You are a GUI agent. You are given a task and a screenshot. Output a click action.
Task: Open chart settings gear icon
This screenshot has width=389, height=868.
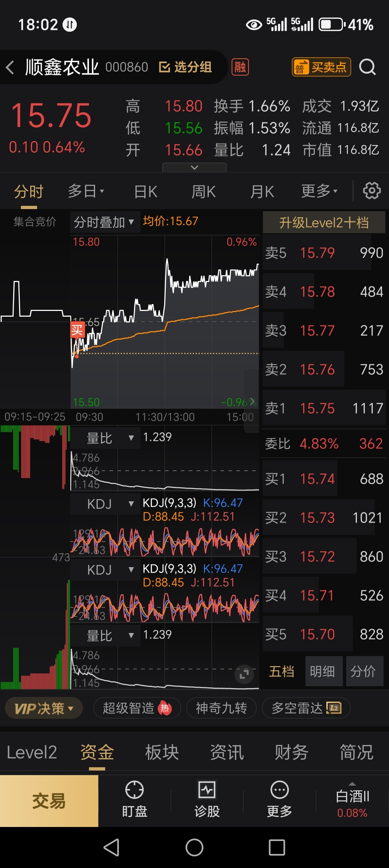(372, 191)
